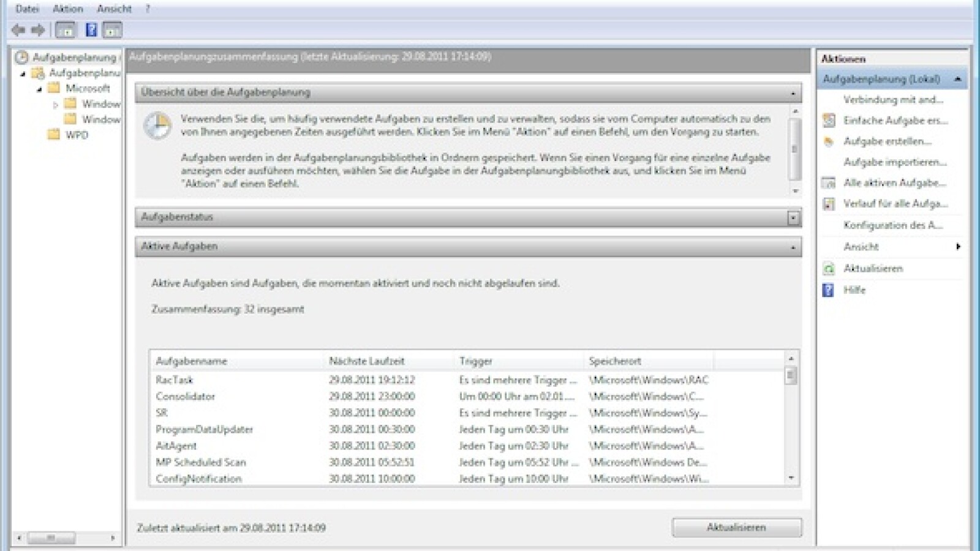Collapse the "Übersicht über die Aufgabenplanung" panel

(794, 92)
